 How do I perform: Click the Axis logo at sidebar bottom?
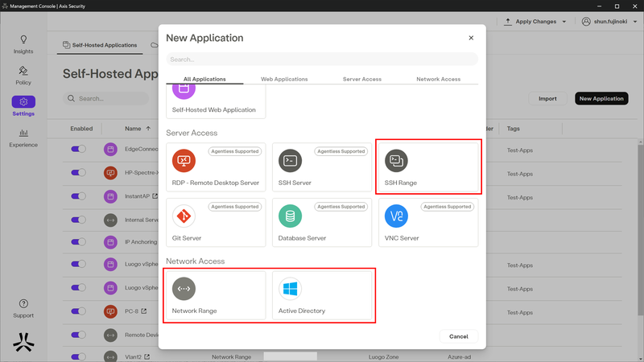[x=23, y=342]
